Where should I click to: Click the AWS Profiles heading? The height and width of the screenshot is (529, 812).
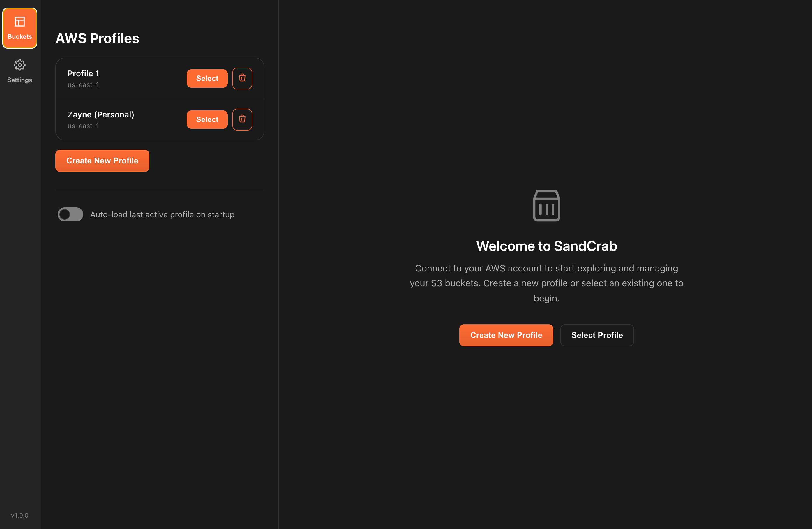pos(97,38)
